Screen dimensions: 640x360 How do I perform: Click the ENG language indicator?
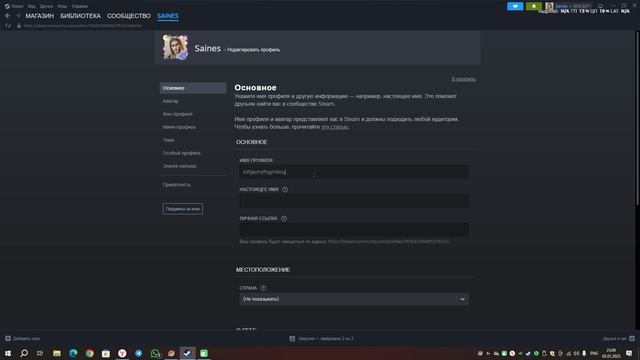coord(594,353)
